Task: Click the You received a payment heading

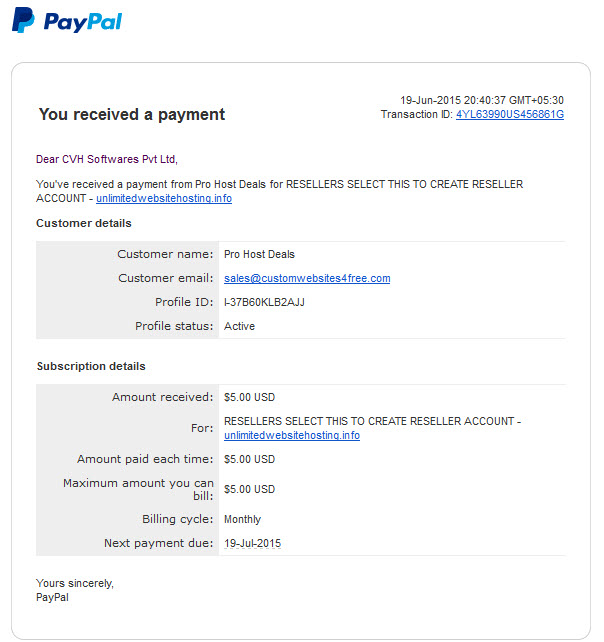Action: pos(132,114)
